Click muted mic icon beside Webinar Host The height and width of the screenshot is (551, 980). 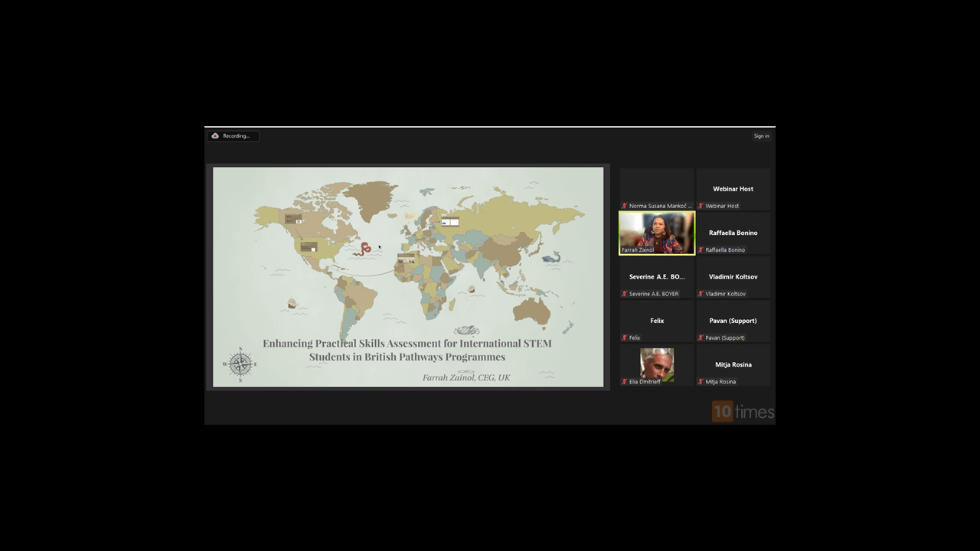coord(701,206)
